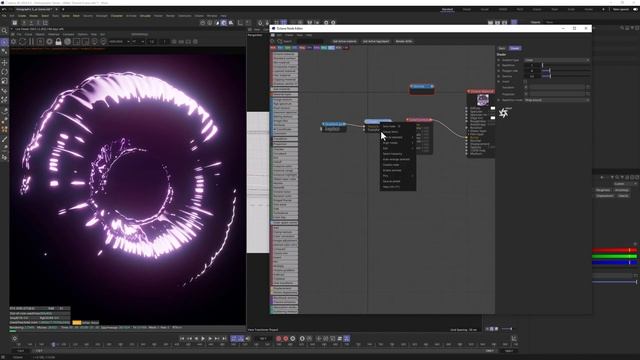640x360 pixels.
Task: Click the red Record keyframe button
Action: tap(279, 339)
